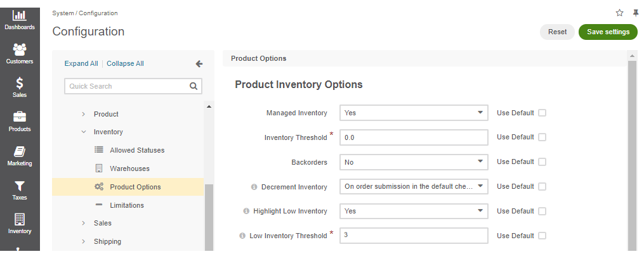Viewport: 644px width, 273px height.
Task: Toggle Use Default for Backorders
Action: (x=542, y=162)
